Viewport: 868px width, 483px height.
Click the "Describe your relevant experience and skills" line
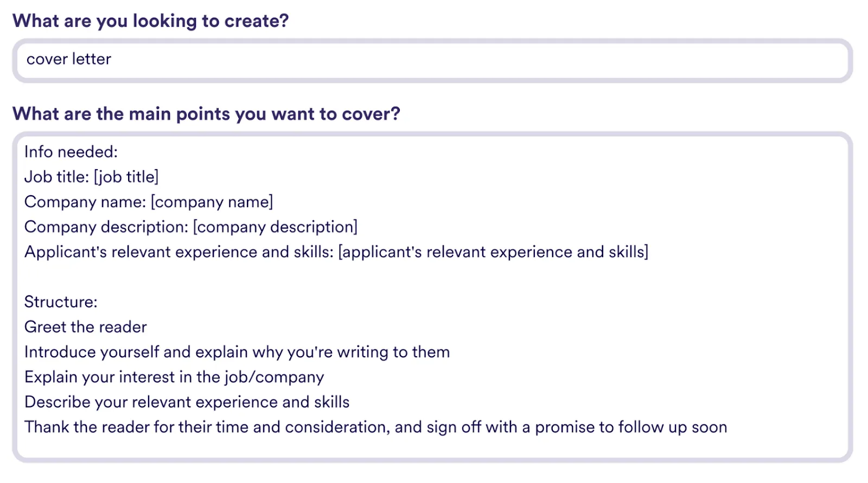[187, 402]
